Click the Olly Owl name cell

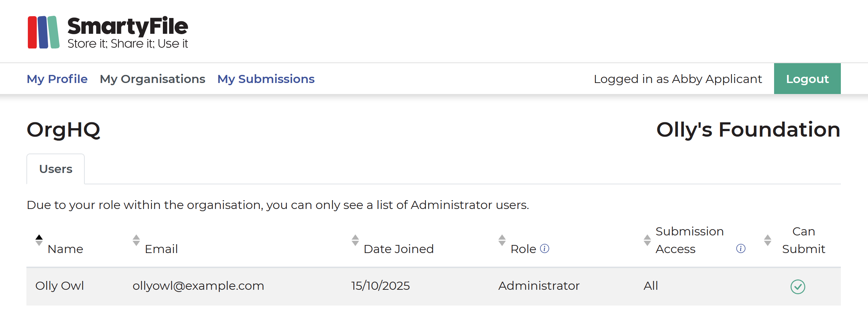pos(60,286)
